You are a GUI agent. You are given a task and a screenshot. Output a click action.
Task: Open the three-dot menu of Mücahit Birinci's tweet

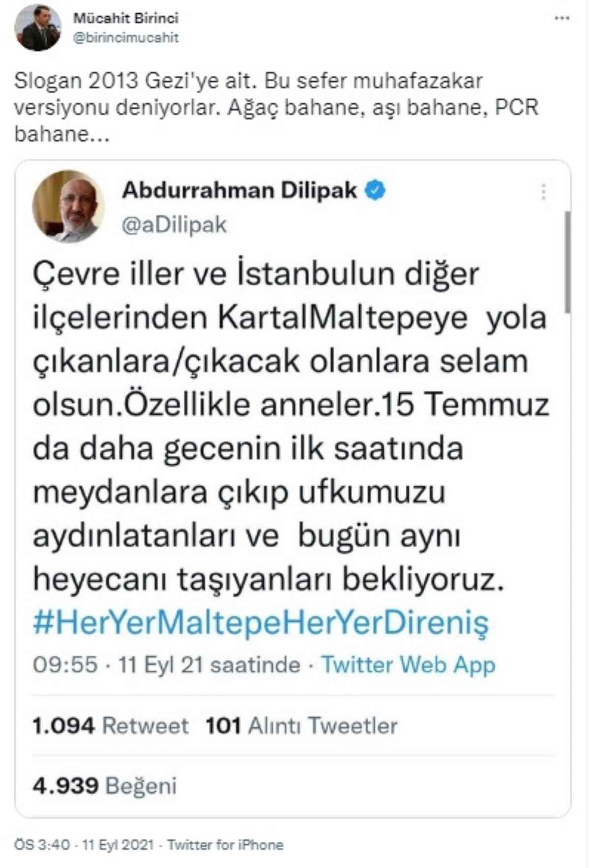coord(561,19)
